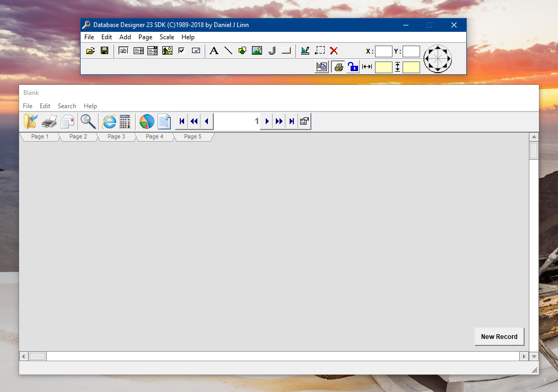Toggle the blue padlock lock icon

click(353, 67)
